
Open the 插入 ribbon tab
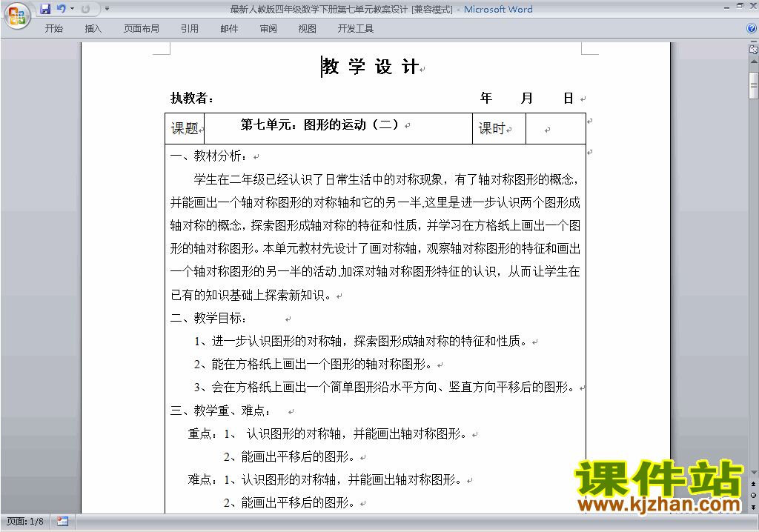coord(93,29)
